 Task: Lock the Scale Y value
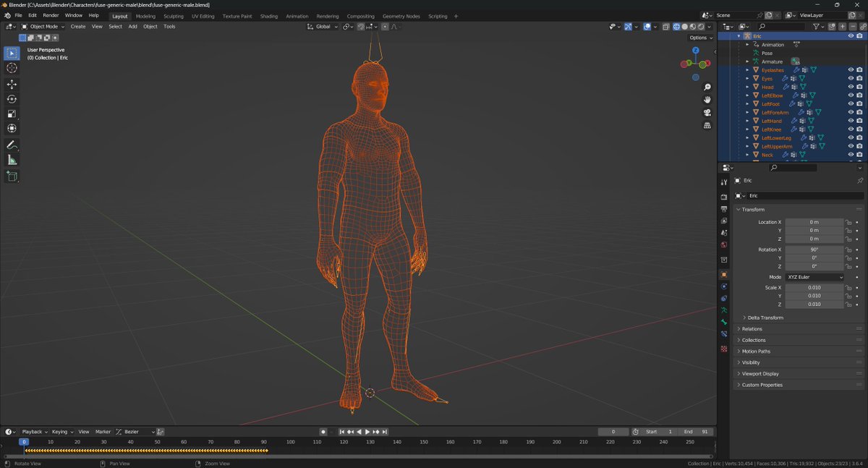click(848, 296)
